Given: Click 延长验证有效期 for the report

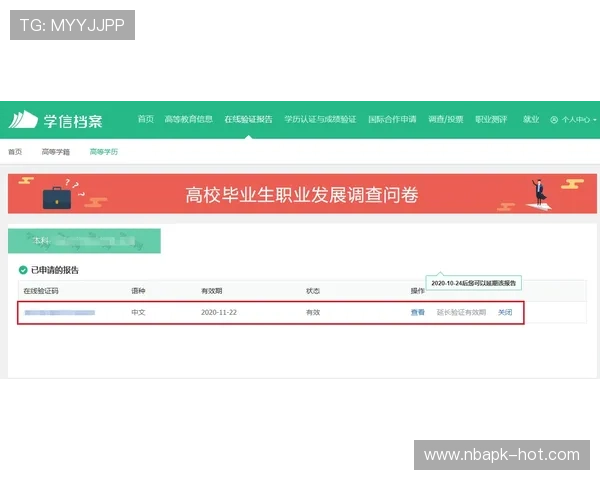Looking at the screenshot, I should (461, 312).
